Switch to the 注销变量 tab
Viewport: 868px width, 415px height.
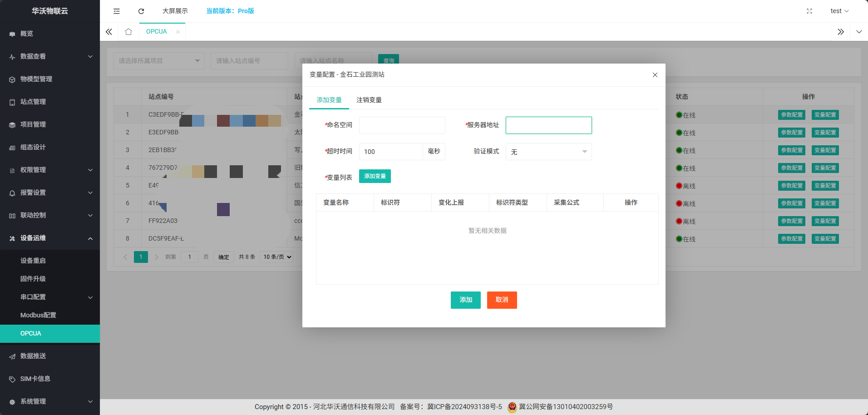[x=369, y=100]
